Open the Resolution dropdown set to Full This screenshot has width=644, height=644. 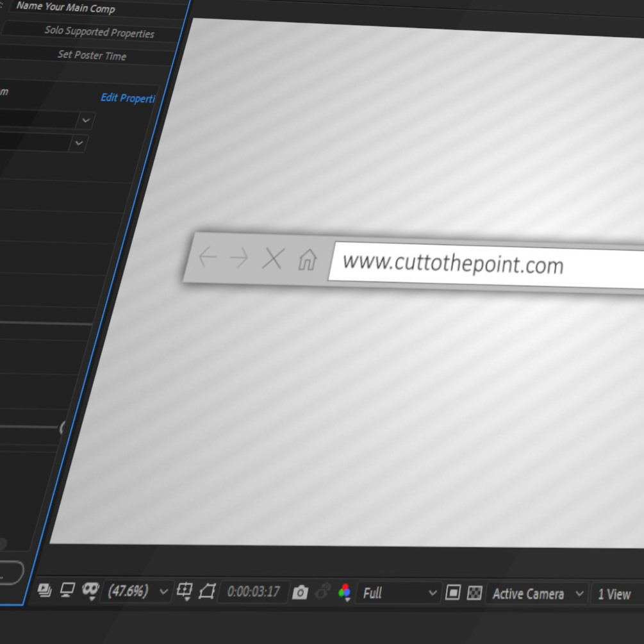[397, 593]
